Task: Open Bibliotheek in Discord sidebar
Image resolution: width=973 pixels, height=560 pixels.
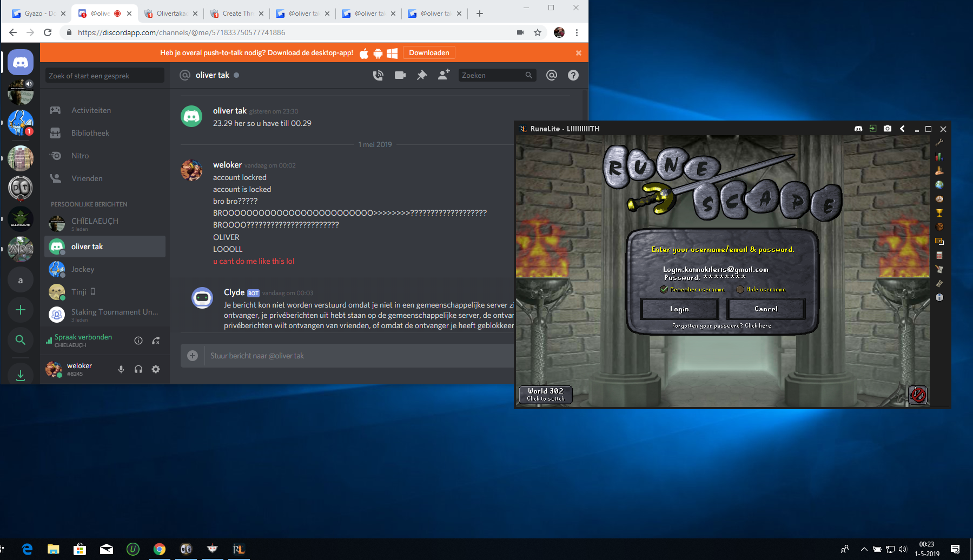Action: 105,133
